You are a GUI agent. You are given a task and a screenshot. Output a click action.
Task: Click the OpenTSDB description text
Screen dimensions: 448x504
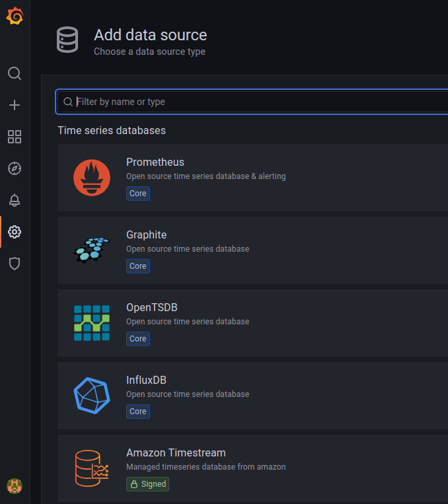188,322
